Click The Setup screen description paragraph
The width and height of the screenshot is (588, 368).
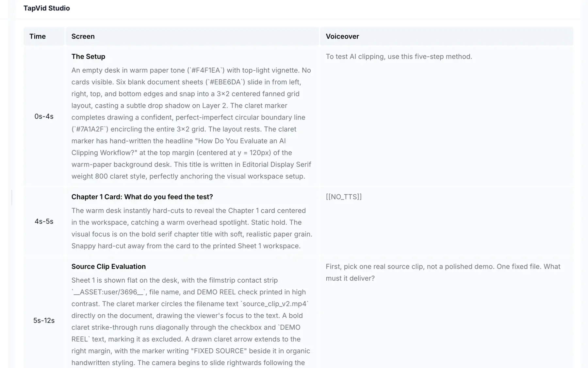[x=192, y=123]
